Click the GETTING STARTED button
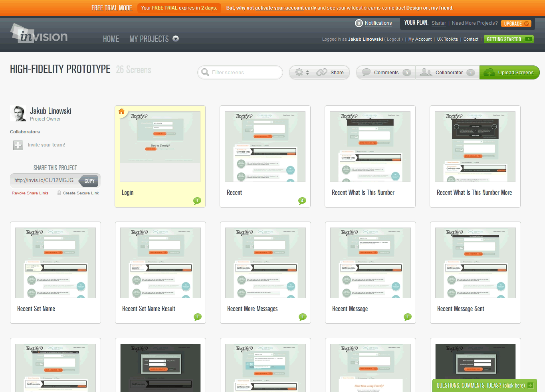This screenshot has height=392, width=545. [x=508, y=39]
